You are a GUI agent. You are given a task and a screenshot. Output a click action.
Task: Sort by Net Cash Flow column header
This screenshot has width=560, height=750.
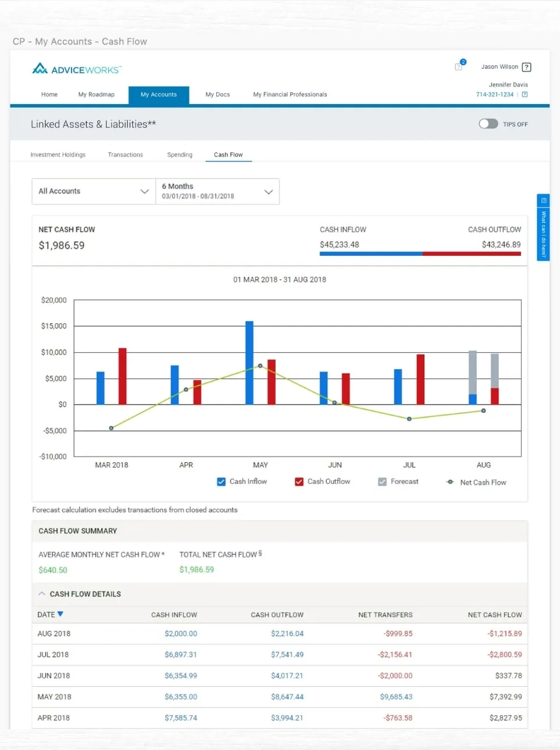click(495, 615)
